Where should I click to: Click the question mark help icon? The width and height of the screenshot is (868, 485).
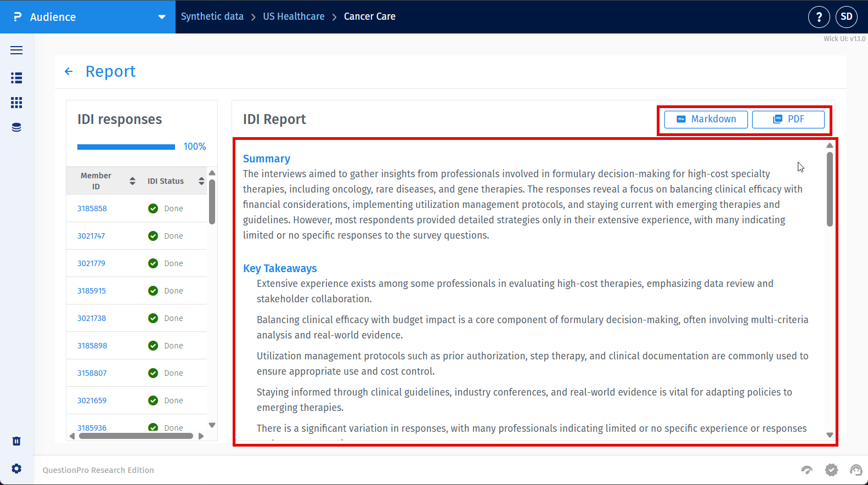click(x=819, y=17)
